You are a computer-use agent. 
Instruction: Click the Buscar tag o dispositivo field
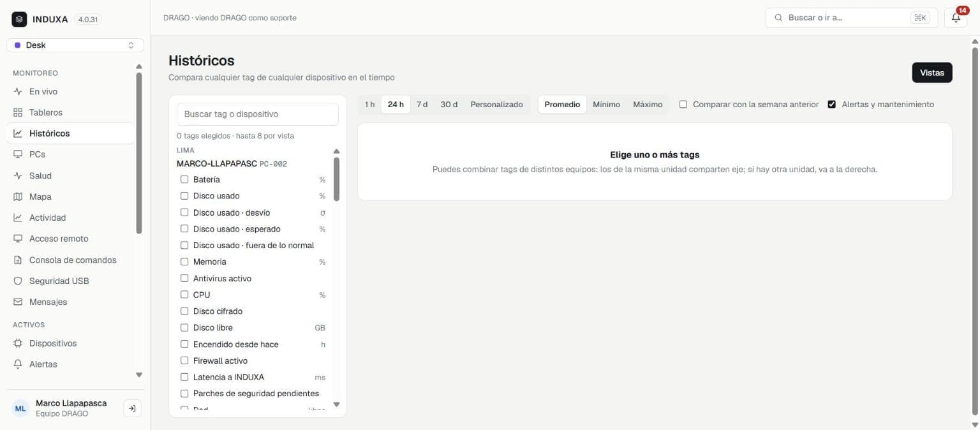[x=258, y=114]
